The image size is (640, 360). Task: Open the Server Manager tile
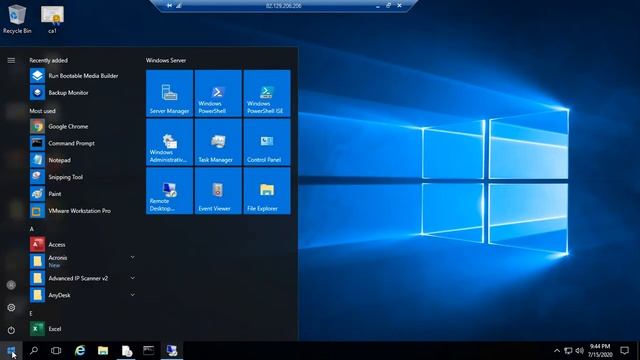pos(169,93)
